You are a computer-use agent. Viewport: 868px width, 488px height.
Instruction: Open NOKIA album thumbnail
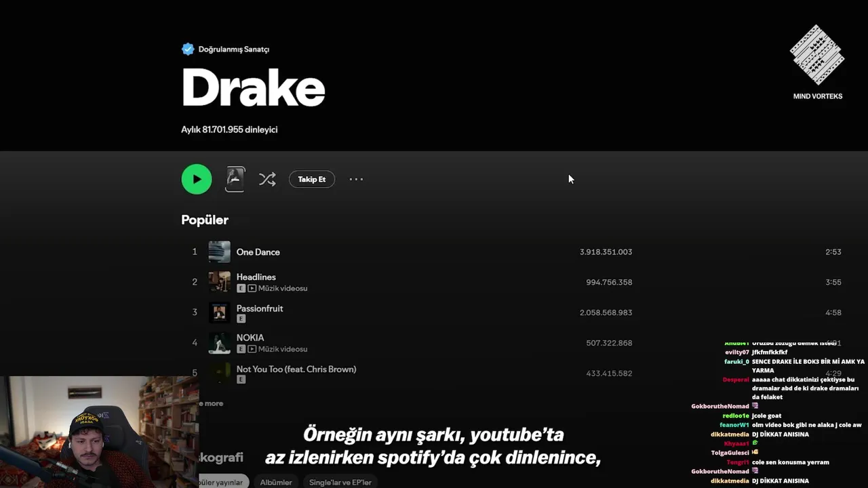pyautogui.click(x=219, y=343)
